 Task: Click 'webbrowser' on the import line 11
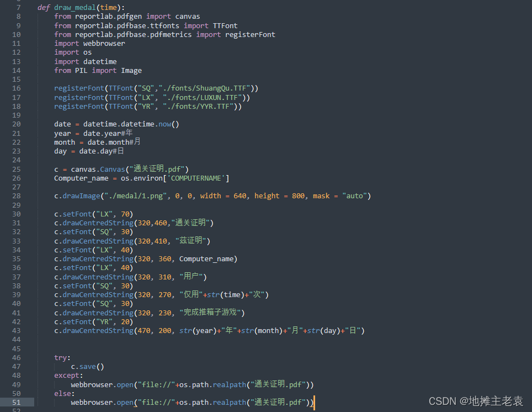[104, 44]
